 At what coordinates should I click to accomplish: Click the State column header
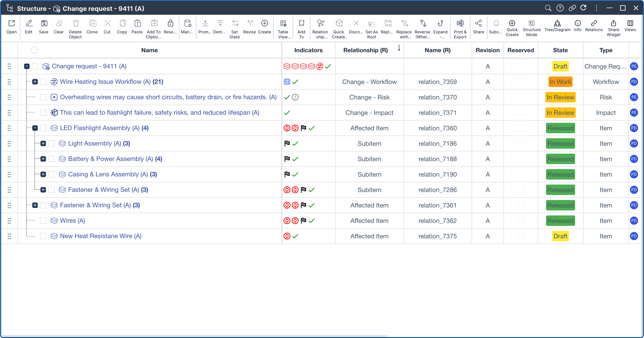coord(560,50)
